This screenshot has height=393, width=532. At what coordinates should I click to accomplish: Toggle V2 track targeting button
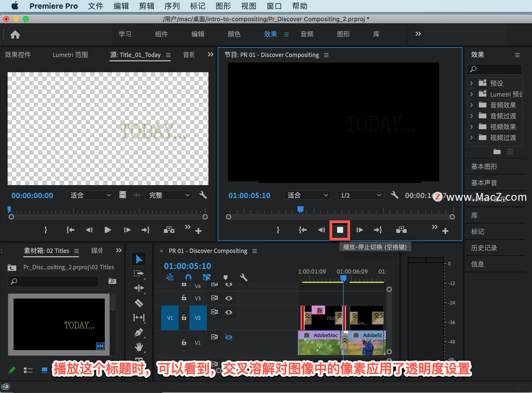click(x=198, y=318)
